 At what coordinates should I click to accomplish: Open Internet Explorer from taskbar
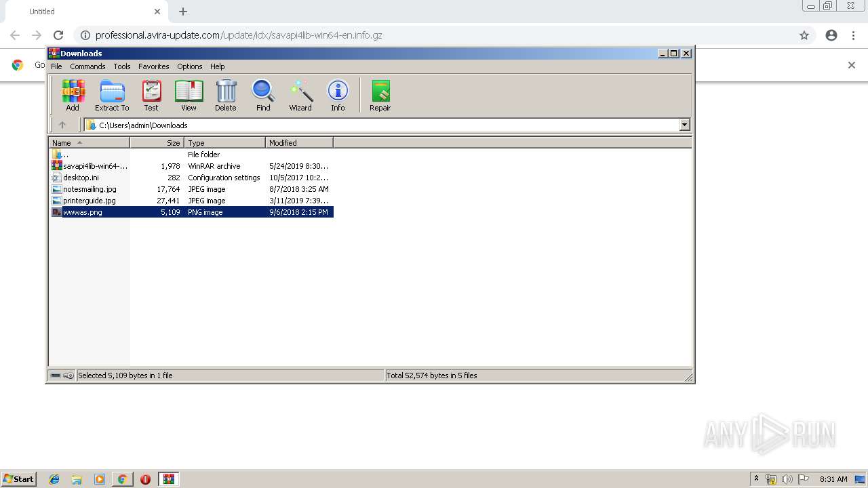pos(54,479)
